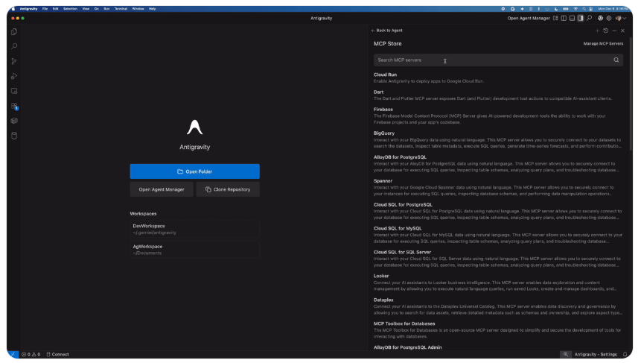This screenshot has height=363, width=644.
Task: Select the Spanner MCP server
Action: 498,187
